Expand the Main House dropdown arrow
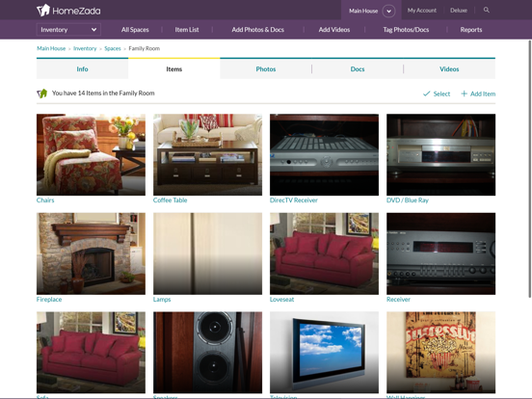 tap(388, 11)
